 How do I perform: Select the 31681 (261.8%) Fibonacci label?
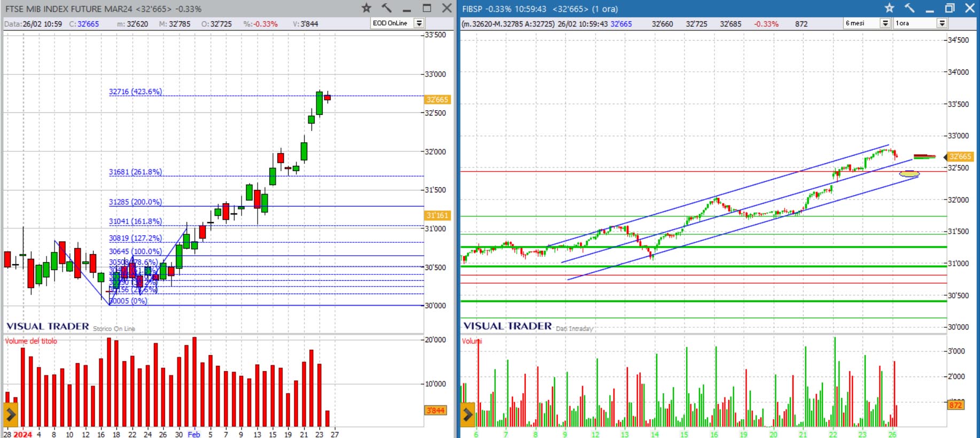click(x=135, y=172)
